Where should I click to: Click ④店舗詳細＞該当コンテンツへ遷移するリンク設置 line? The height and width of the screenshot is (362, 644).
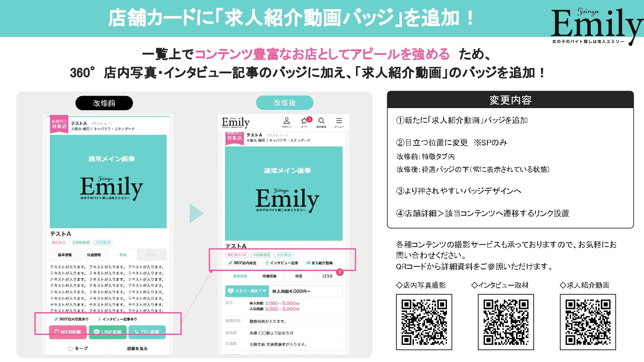point(483,213)
